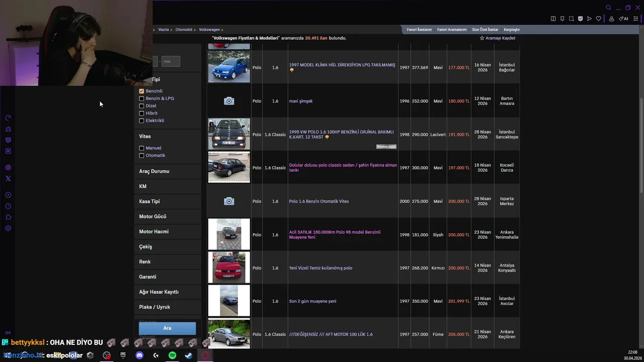Click Opera GX icon on taskbar
Viewport: 644px width, 362px height.
pos(205,355)
